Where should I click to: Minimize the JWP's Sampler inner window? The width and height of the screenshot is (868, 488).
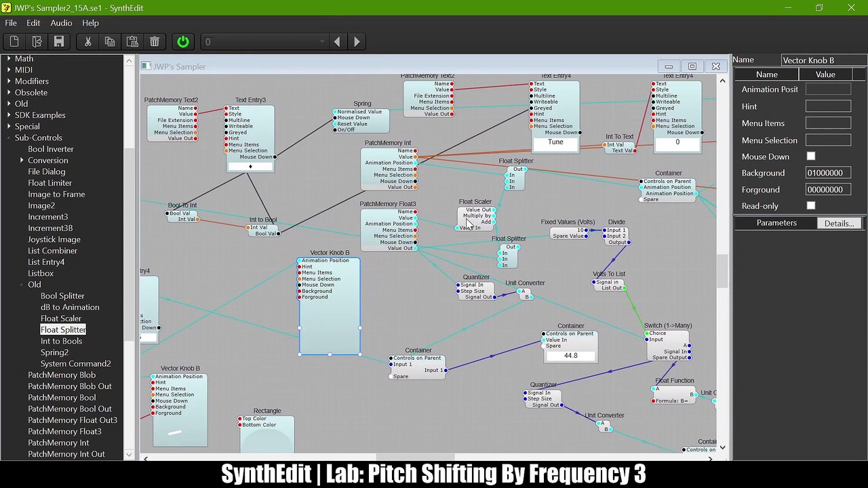[669, 66]
